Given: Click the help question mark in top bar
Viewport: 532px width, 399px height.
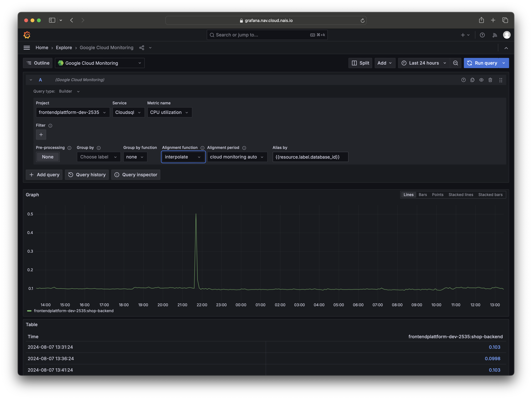Looking at the screenshot, I should pos(482,35).
